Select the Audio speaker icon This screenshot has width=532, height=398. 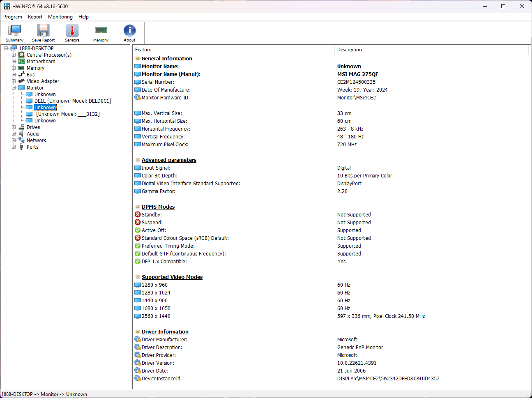(x=21, y=133)
